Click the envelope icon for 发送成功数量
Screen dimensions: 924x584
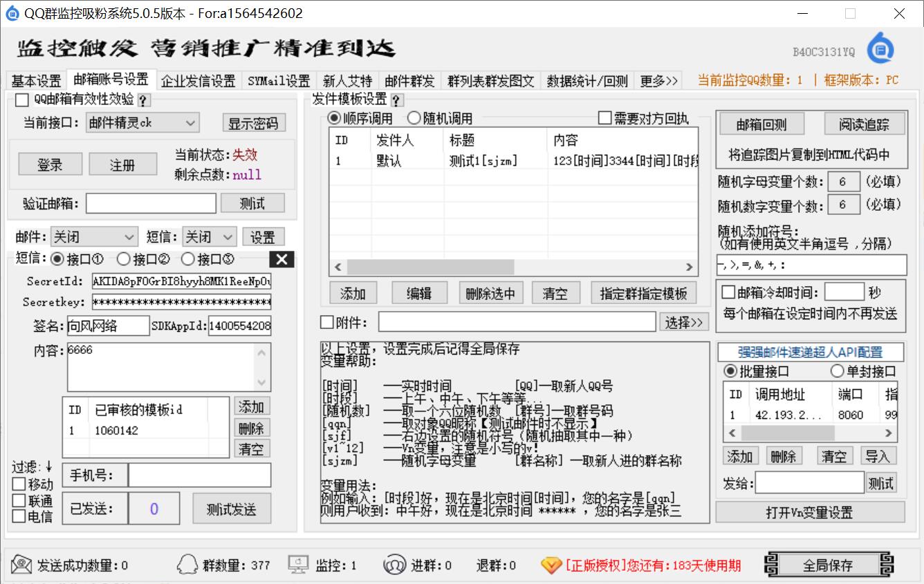(x=21, y=565)
